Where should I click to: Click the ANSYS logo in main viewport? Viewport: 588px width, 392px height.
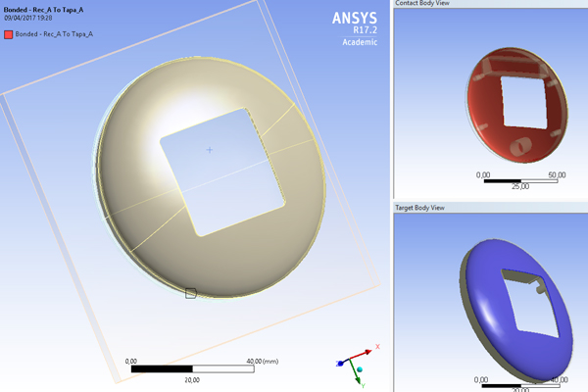pyautogui.click(x=352, y=17)
